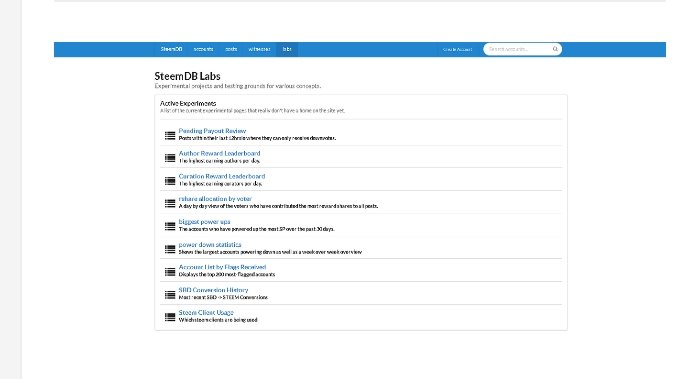Open Author Reward Leaderboard
Screen dimensions: 688x379
[x=219, y=153]
